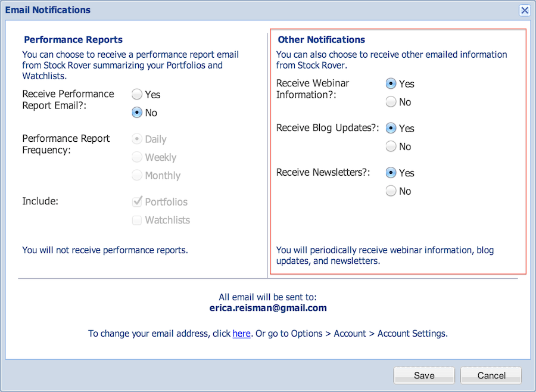Click the Performance Reports heading
536x392 pixels.
pyautogui.click(x=73, y=40)
